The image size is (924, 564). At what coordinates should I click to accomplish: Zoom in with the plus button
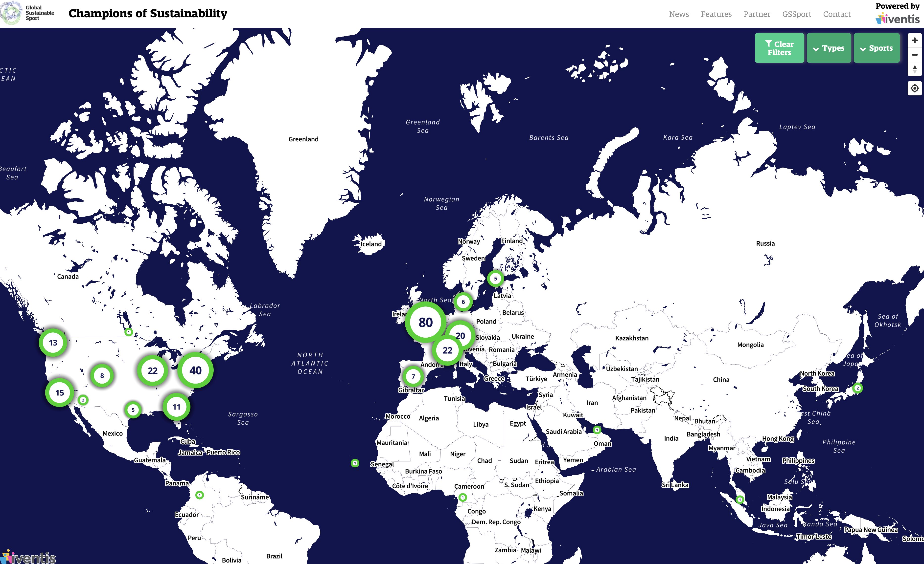[914, 41]
